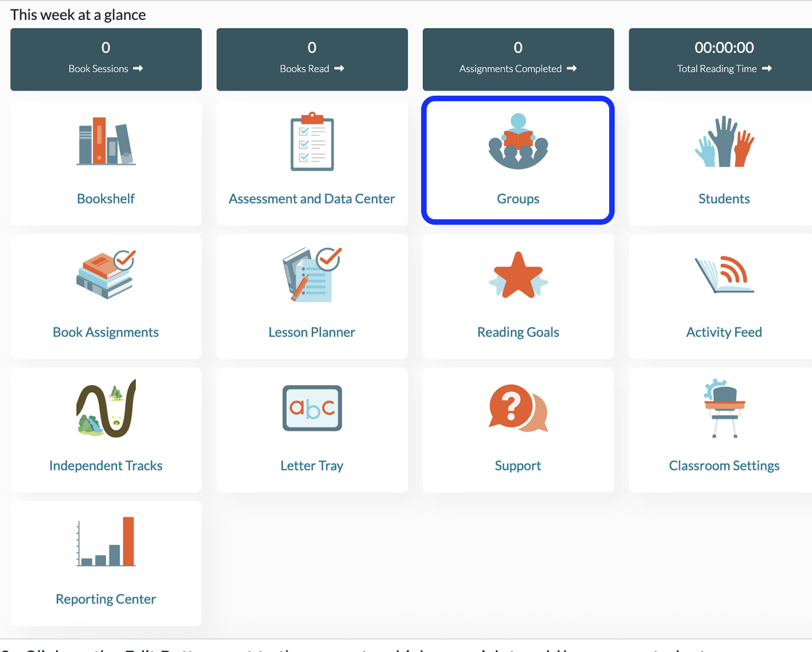The height and width of the screenshot is (652, 812).
Task: Click the 0 count above Assignments Completed
Action: [x=518, y=47]
